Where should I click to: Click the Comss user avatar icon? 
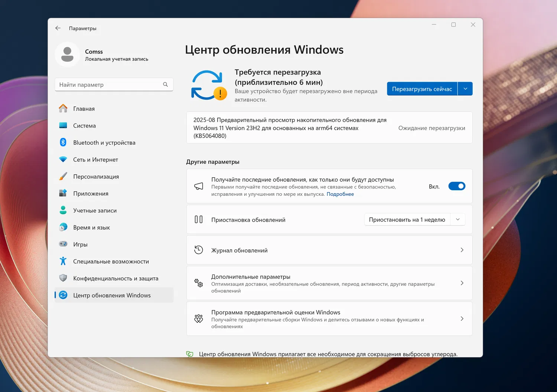[x=67, y=55]
